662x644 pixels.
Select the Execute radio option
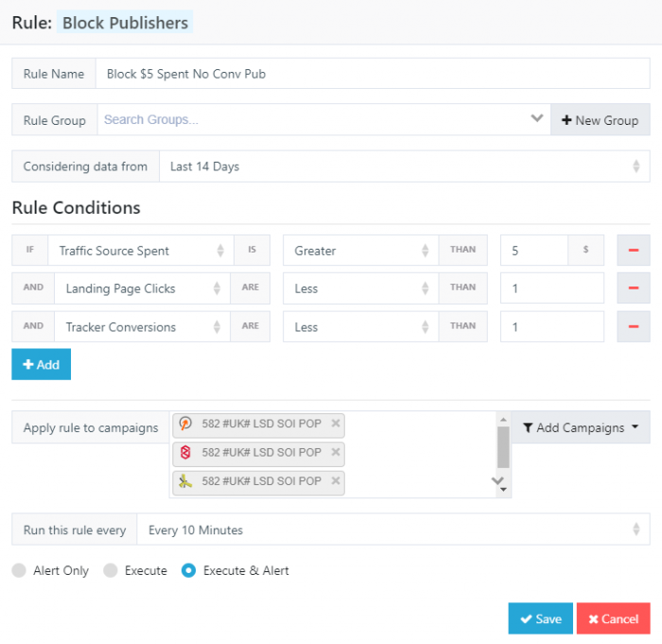coord(111,570)
